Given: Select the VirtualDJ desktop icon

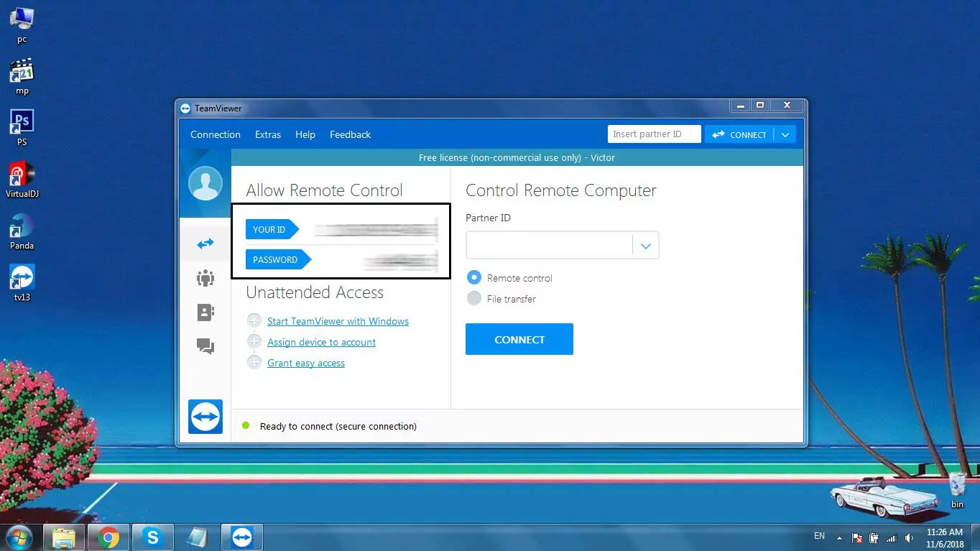Looking at the screenshot, I should coord(22,180).
